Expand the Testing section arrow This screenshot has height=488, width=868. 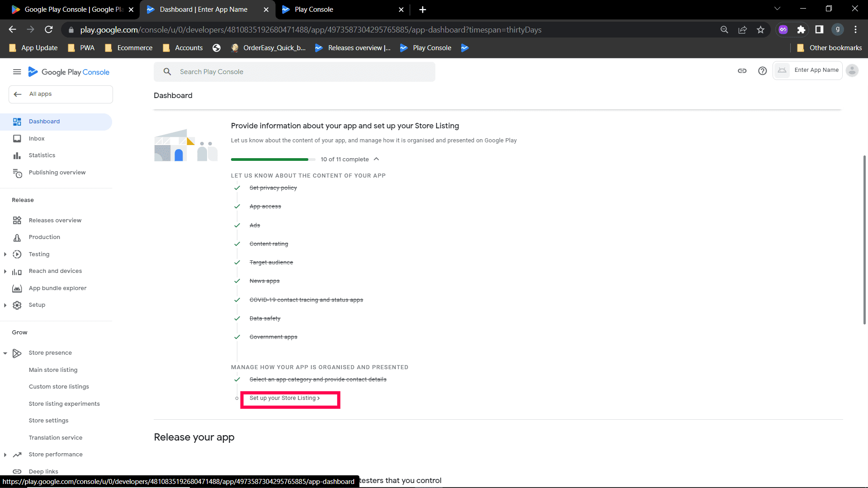[x=5, y=254]
